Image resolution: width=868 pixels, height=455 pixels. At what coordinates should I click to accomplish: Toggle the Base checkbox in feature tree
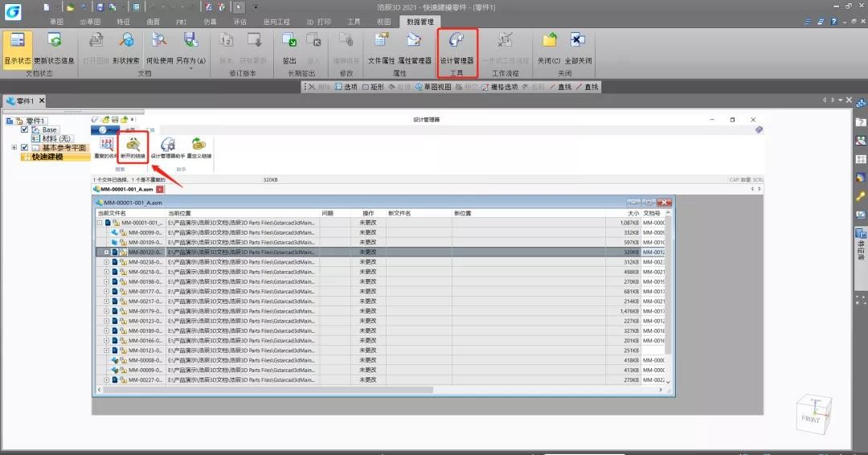[x=24, y=129]
